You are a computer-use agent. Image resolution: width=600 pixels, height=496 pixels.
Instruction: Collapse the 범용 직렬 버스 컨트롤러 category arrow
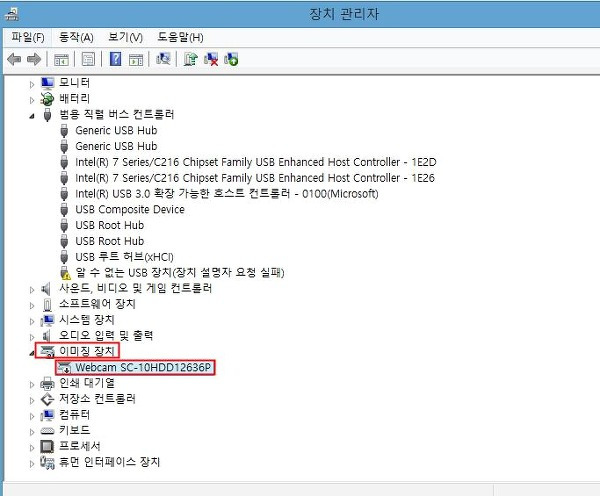click(32, 116)
